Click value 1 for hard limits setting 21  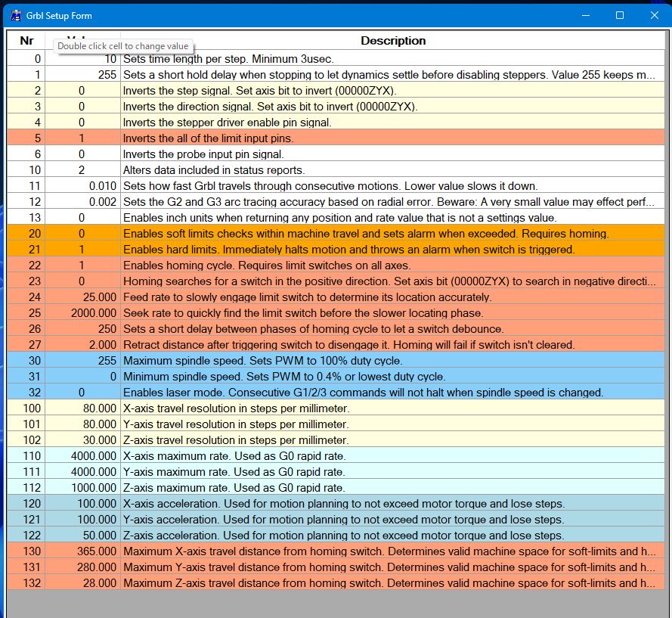82,249
